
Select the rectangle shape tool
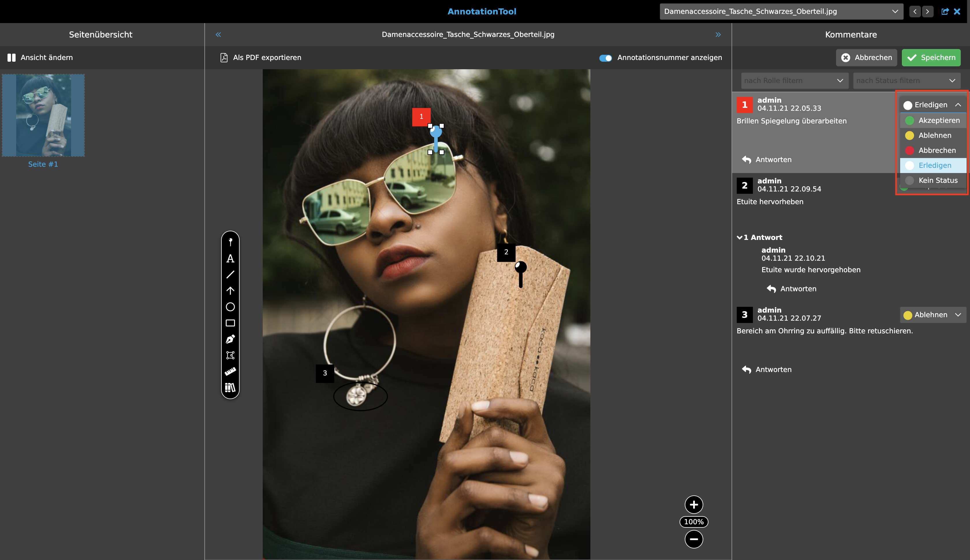(230, 323)
